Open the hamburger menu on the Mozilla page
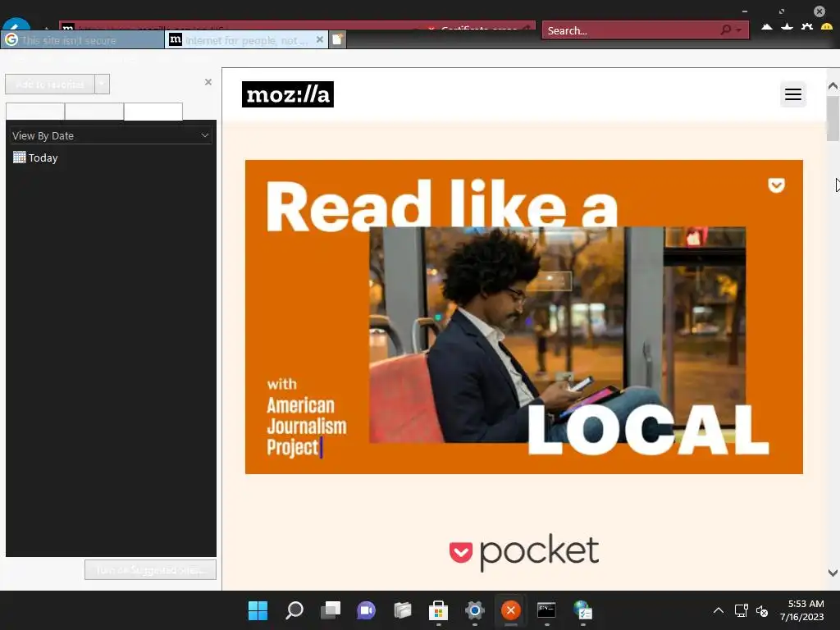This screenshot has height=630, width=840. [793, 94]
